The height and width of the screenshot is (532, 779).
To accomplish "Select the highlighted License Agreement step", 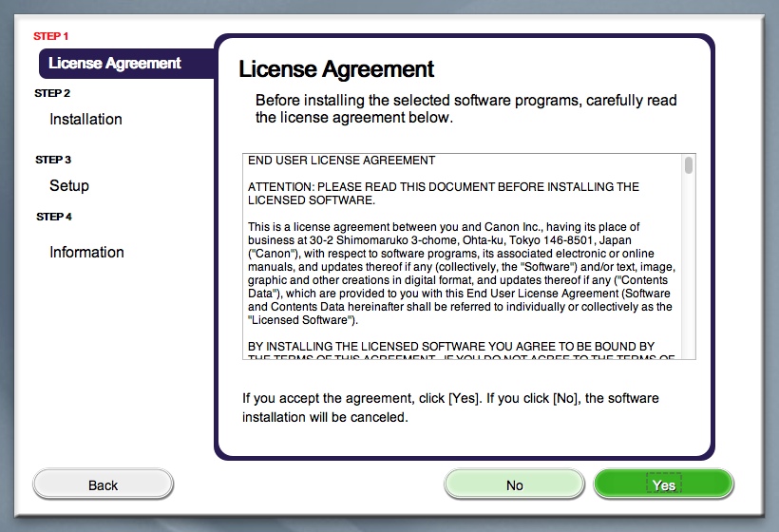I will click(116, 64).
